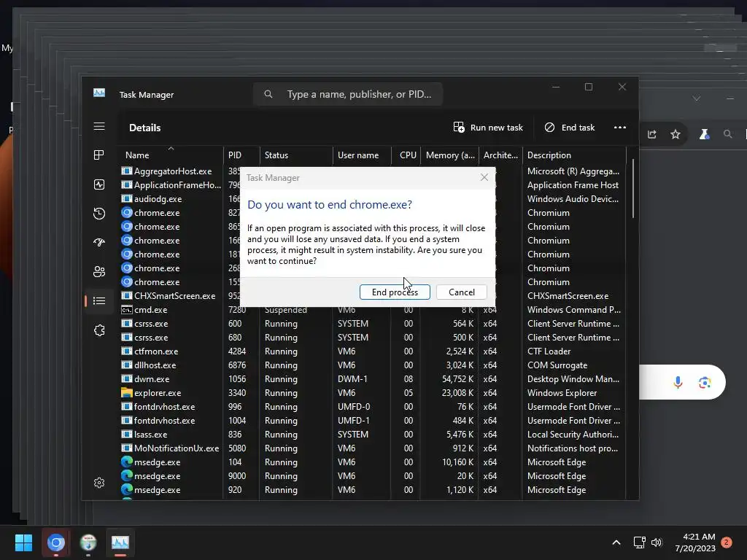Image resolution: width=747 pixels, height=560 pixels.
Task: Open the clock showing 4:21 AM
Action: (695, 542)
